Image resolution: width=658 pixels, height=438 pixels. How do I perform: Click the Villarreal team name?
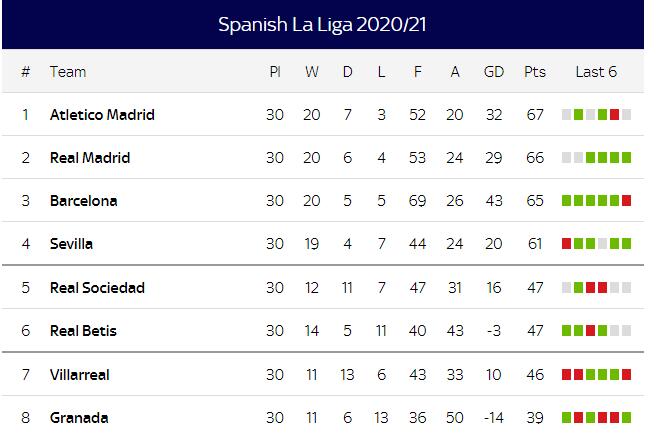click(79, 375)
